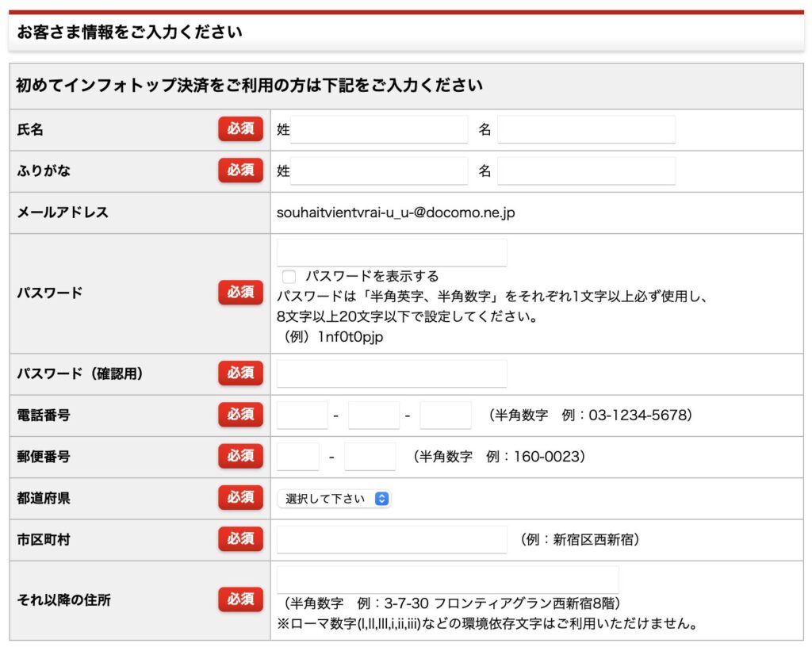
Task: Click the 必須 badge beside 電話番号
Action: click(240, 415)
